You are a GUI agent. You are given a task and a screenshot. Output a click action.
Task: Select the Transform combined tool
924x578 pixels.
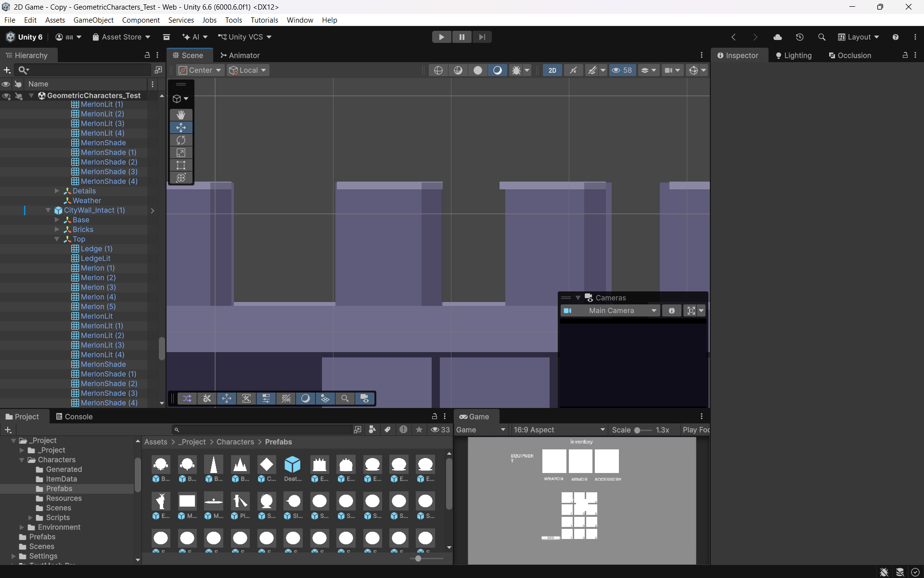point(181,178)
